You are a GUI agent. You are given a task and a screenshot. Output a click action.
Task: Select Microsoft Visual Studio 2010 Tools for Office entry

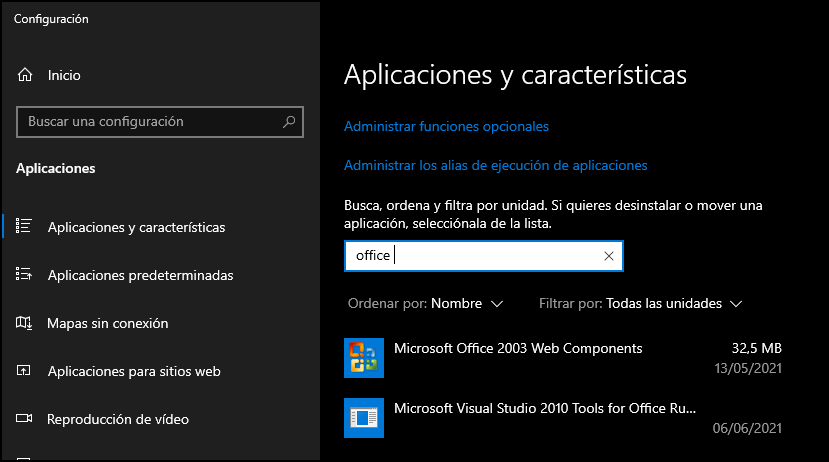coord(563,418)
